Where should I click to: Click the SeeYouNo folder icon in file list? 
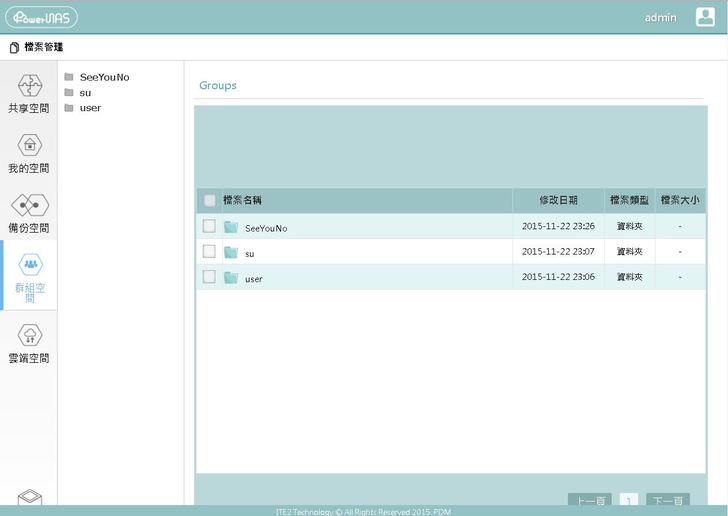coord(231,227)
